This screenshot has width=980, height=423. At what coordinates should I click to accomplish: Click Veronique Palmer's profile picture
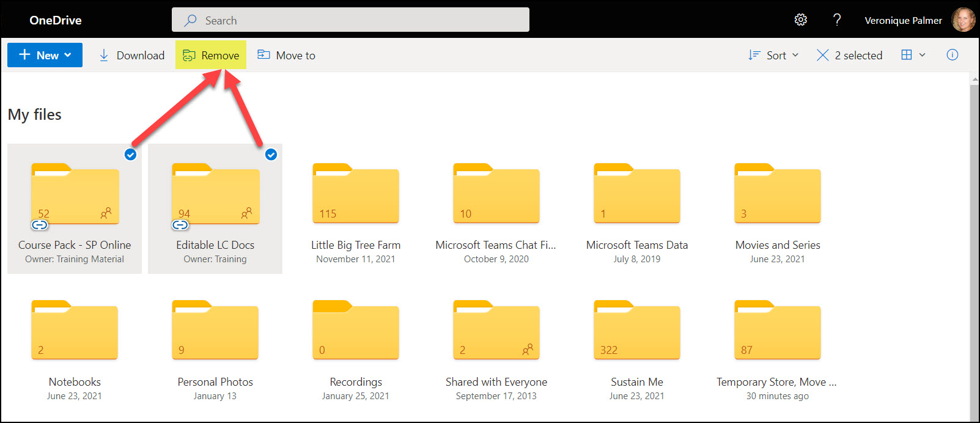pos(963,20)
